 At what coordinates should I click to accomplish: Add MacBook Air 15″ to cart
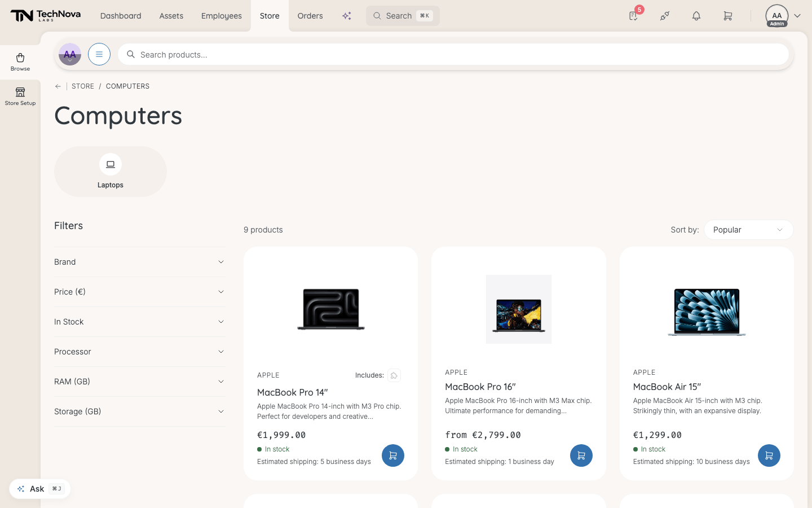tap(769, 456)
